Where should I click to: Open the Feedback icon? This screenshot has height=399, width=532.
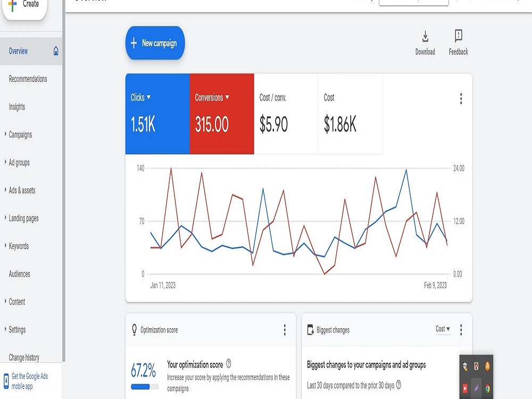459,35
